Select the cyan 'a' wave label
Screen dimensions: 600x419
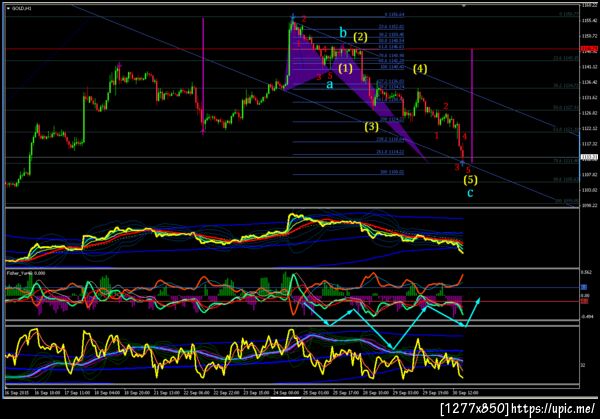click(x=329, y=84)
